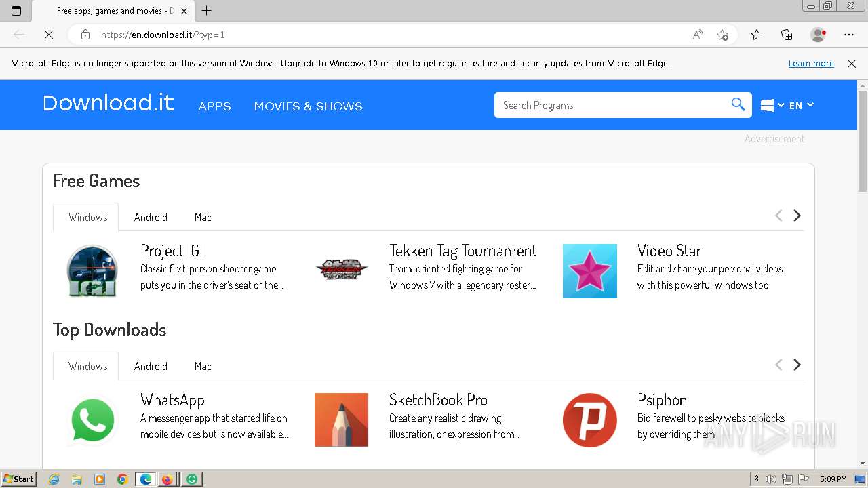Launch Firefox from taskbar
This screenshot has height=488, width=868.
tap(167, 479)
